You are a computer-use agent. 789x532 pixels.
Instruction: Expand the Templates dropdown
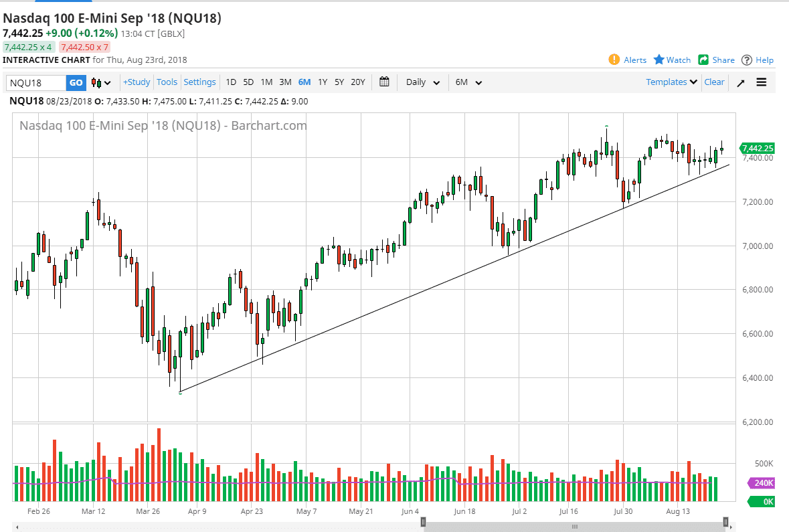coord(671,82)
